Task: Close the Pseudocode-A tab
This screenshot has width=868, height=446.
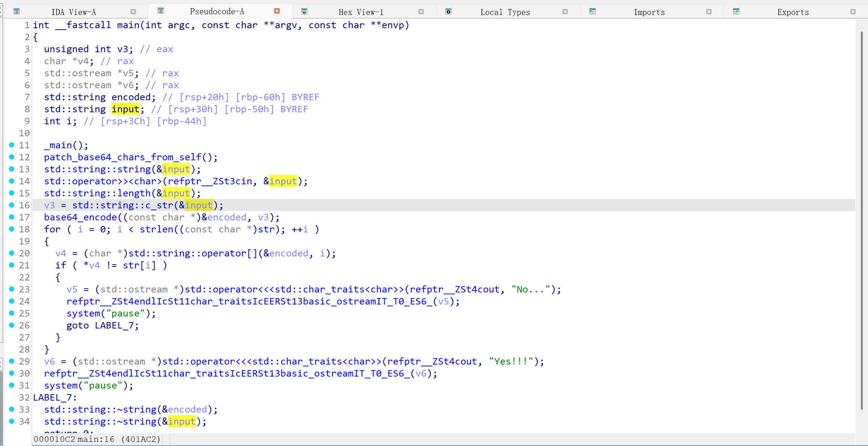Action: (277, 11)
